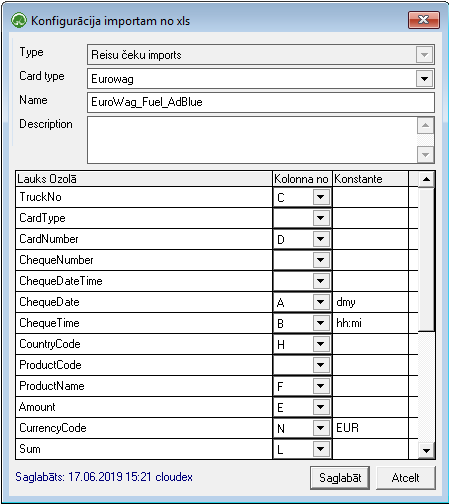Open the CurrencyCode column dropdown
Image resolution: width=449 pixels, height=504 pixels.
[x=321, y=428]
